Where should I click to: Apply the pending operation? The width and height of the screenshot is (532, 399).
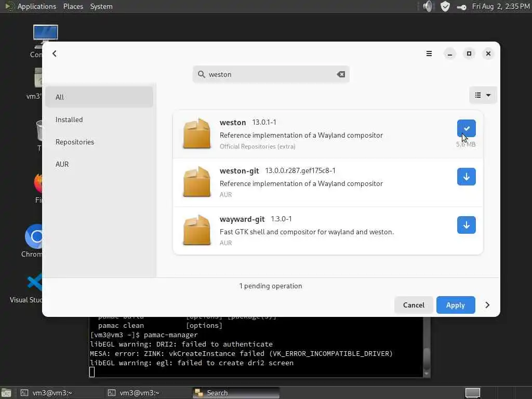tap(455, 305)
